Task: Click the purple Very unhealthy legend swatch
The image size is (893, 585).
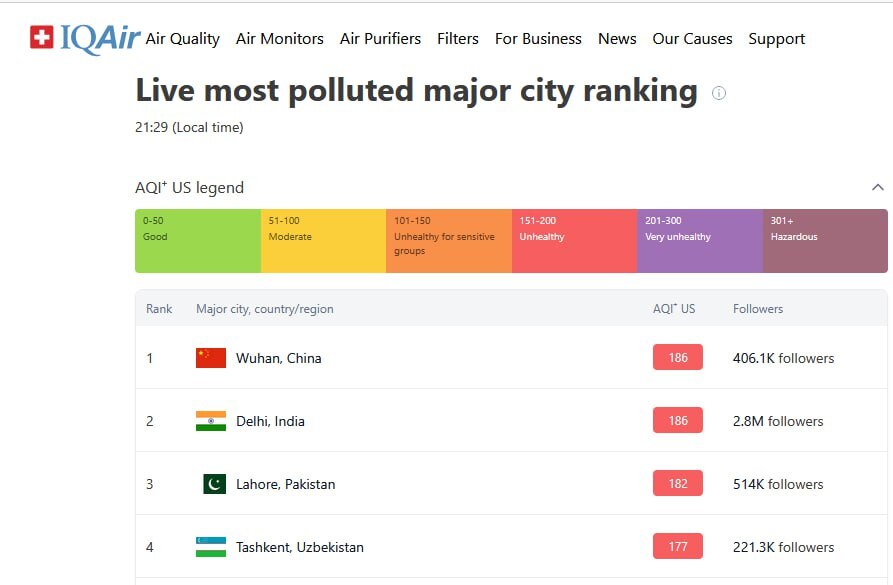Action: click(700, 240)
